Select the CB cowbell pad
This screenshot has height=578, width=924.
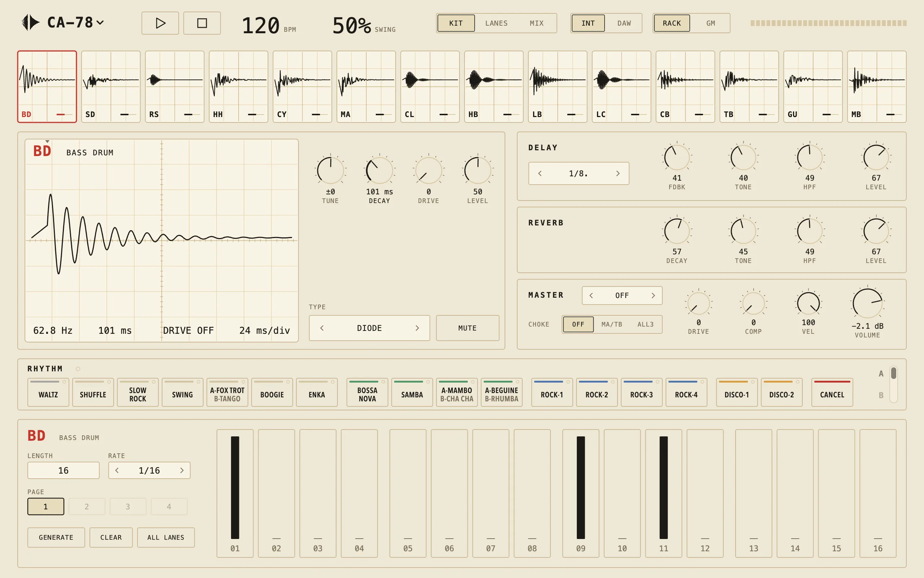pyautogui.click(x=685, y=86)
